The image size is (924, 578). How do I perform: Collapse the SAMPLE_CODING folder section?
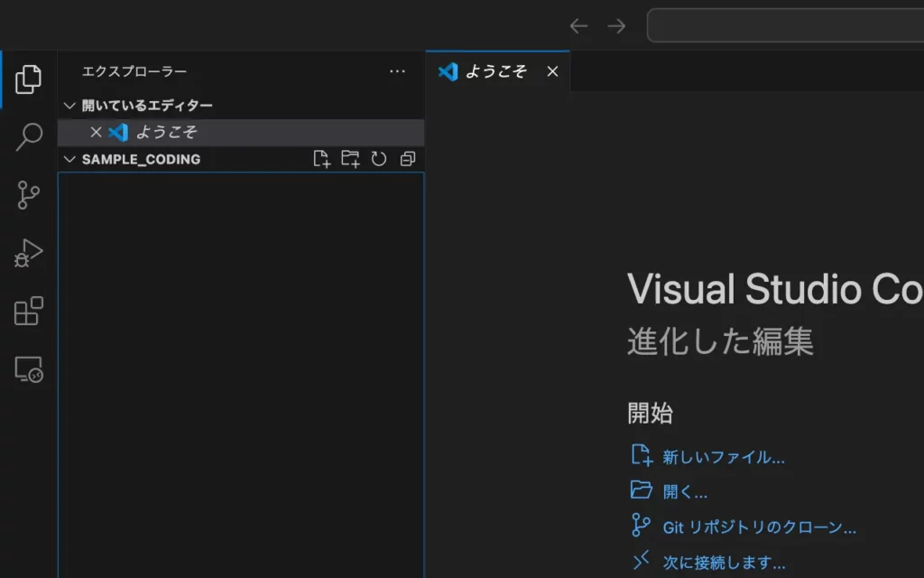69,159
